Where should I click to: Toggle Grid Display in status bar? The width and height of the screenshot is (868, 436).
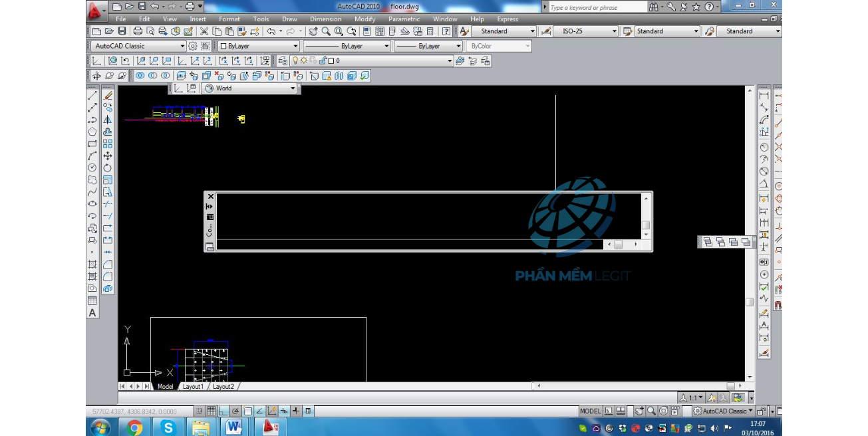pyautogui.click(x=210, y=411)
